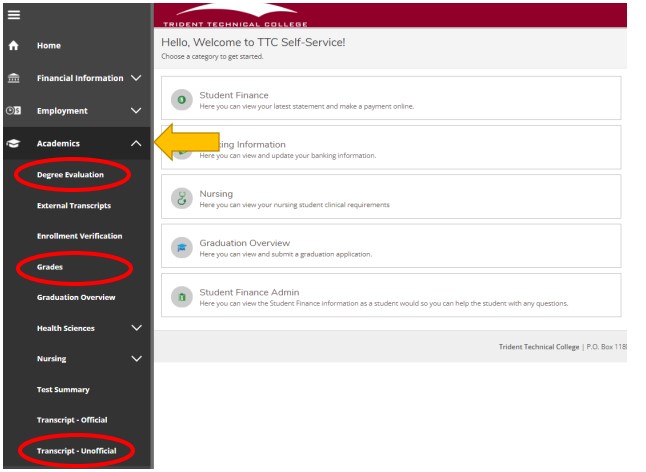Select Grades from Academics menu
This screenshot has width=646, height=472.
pyautogui.click(x=50, y=267)
